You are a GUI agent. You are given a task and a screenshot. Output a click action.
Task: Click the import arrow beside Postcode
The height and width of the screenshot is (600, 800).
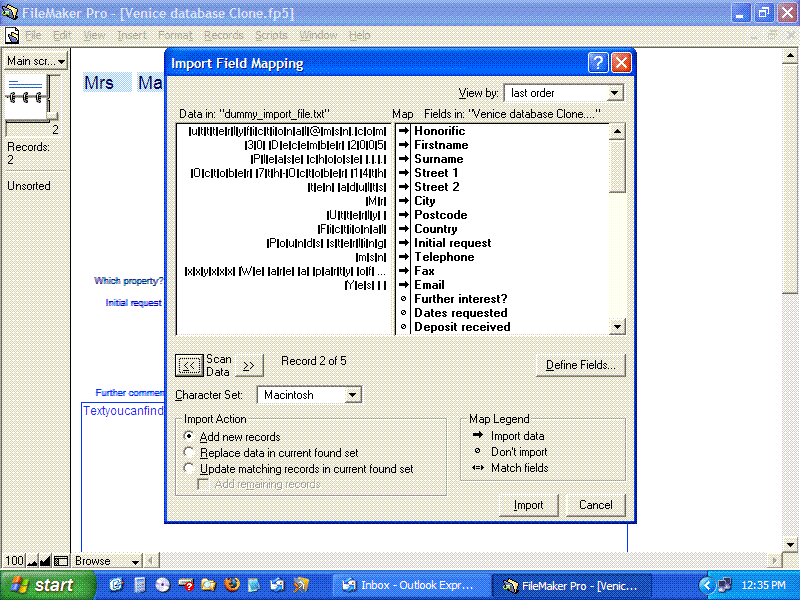coord(404,215)
